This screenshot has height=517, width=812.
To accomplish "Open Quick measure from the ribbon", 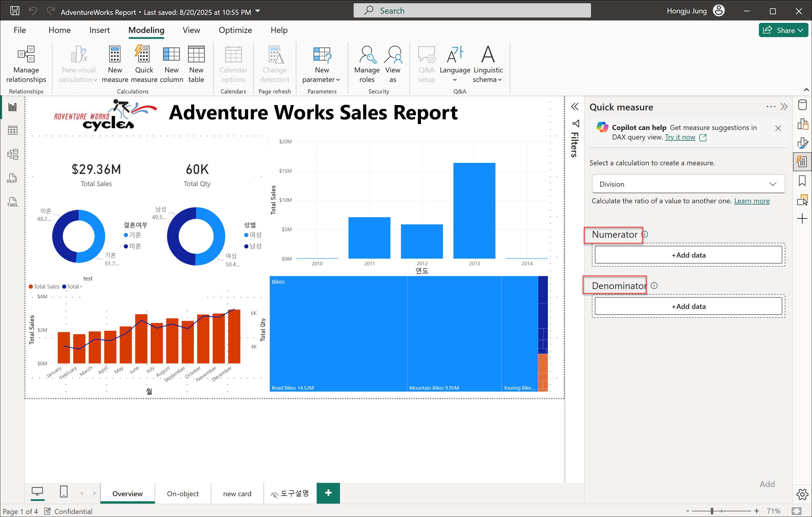I will coord(144,64).
